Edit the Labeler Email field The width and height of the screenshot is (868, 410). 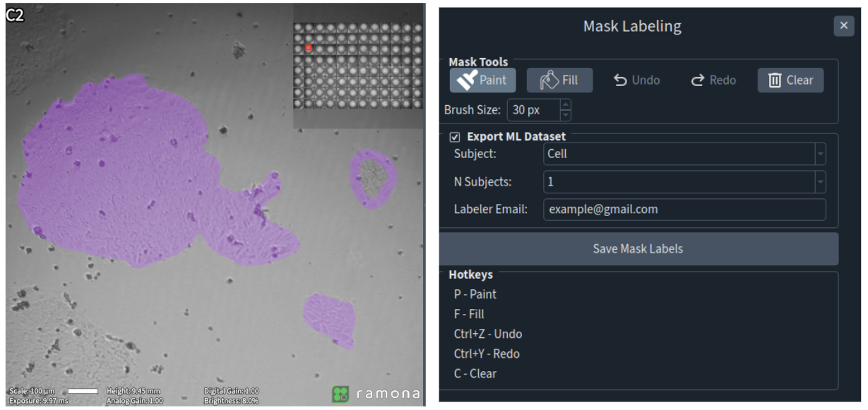[x=684, y=210]
